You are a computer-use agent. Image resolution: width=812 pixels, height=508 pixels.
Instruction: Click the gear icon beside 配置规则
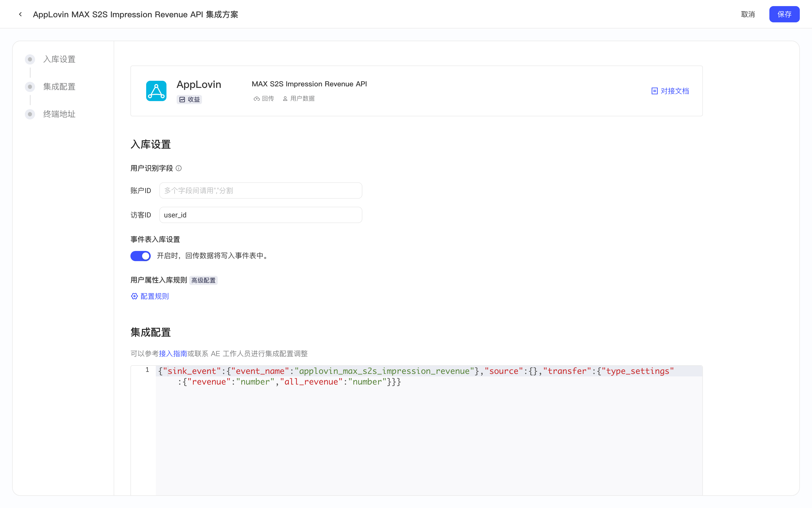(134, 296)
